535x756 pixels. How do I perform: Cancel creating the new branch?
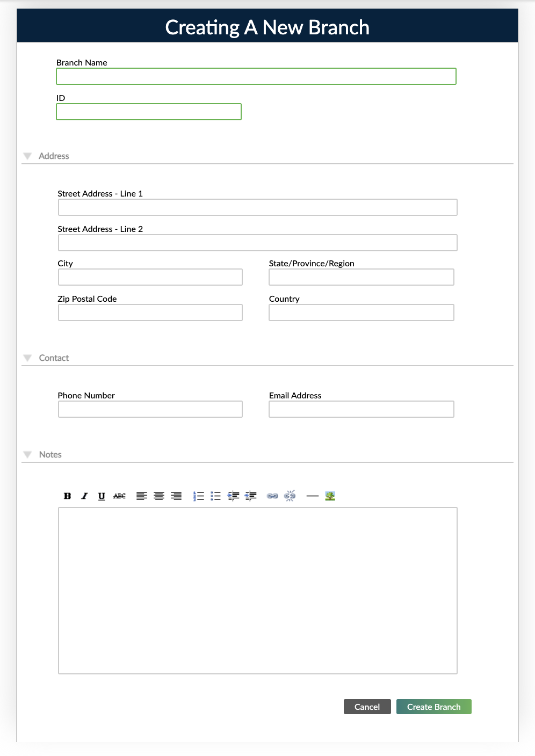point(367,707)
